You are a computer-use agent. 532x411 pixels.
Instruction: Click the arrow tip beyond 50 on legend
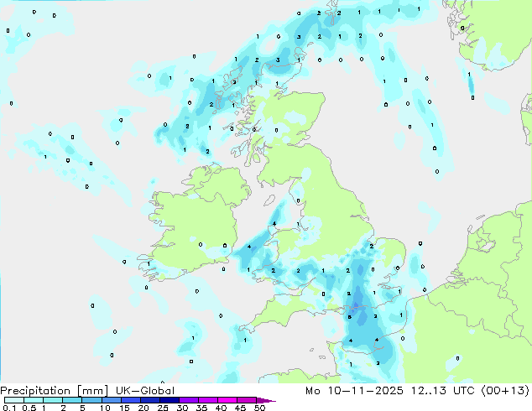(266, 401)
